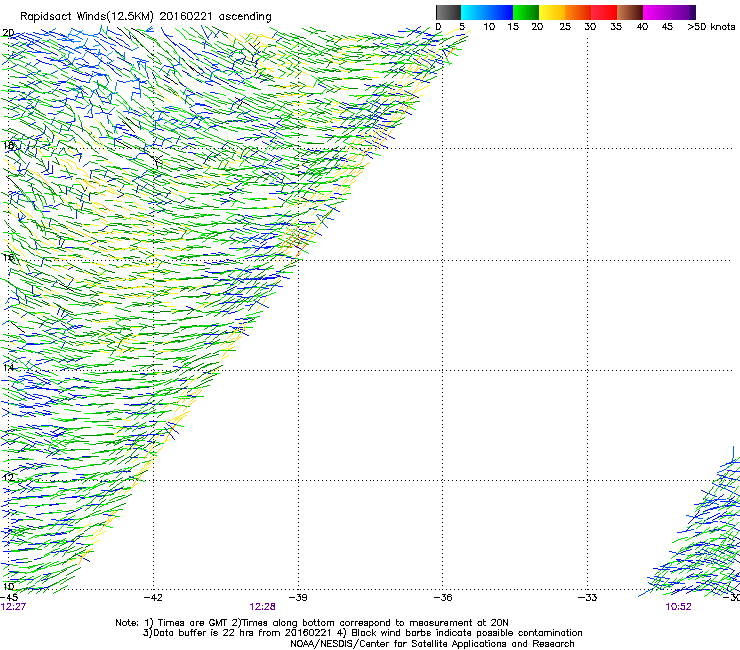This screenshot has width=740, height=650.
Task: Click the 'Data buffer is 22 hrs' note line
Action: click(x=362, y=633)
